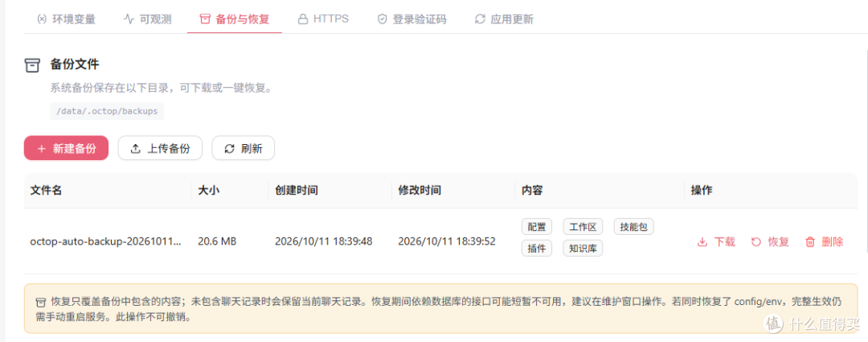Screen dimensions: 868x342
Task: Click the 修改时间 column header
Action: tap(420, 191)
